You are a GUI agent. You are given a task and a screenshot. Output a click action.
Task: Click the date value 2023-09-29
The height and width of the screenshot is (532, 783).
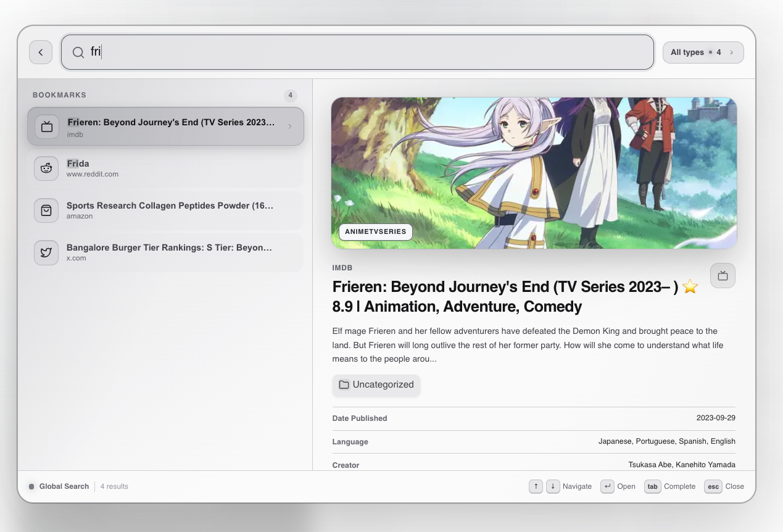point(716,418)
